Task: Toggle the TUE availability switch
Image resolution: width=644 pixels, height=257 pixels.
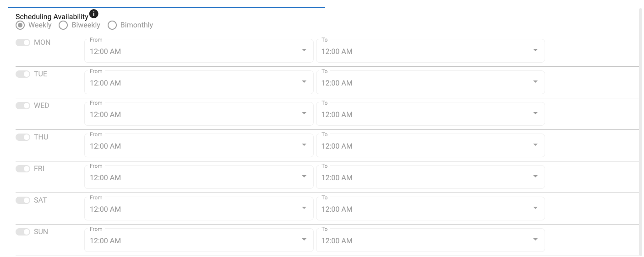Action: tap(22, 74)
